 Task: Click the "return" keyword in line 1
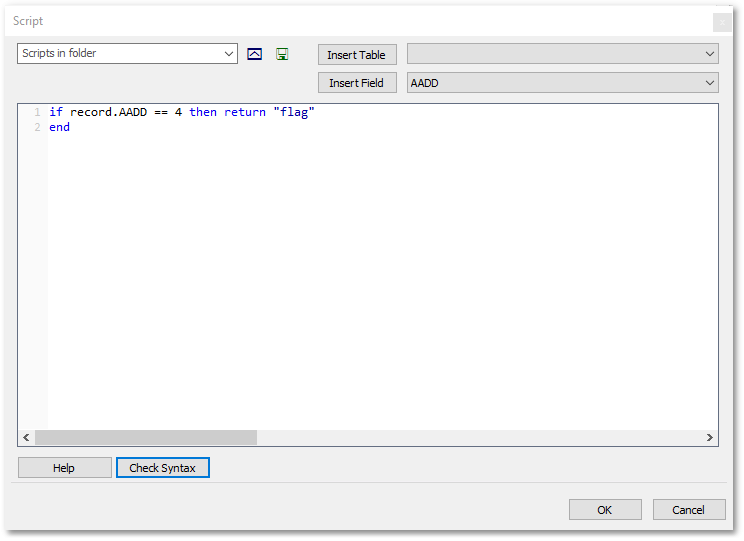point(245,112)
